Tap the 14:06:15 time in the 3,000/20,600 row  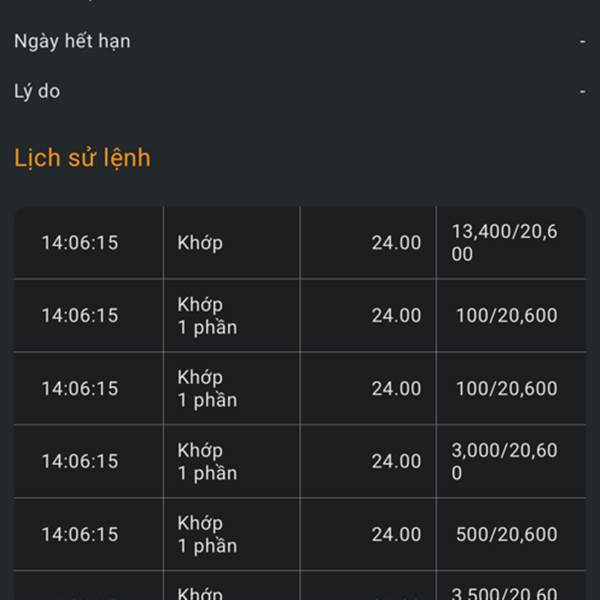point(80,461)
